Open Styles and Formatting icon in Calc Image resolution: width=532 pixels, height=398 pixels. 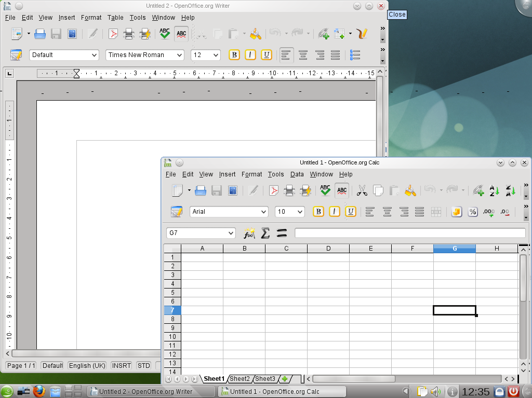click(x=177, y=212)
